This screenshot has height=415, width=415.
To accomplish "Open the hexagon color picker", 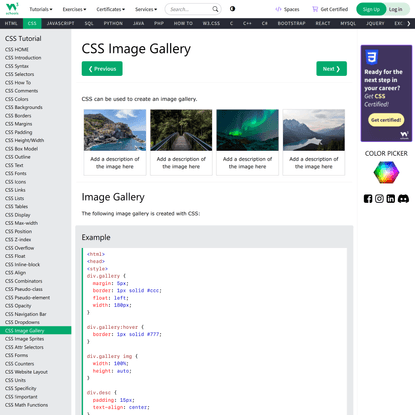I will pos(386,172).
